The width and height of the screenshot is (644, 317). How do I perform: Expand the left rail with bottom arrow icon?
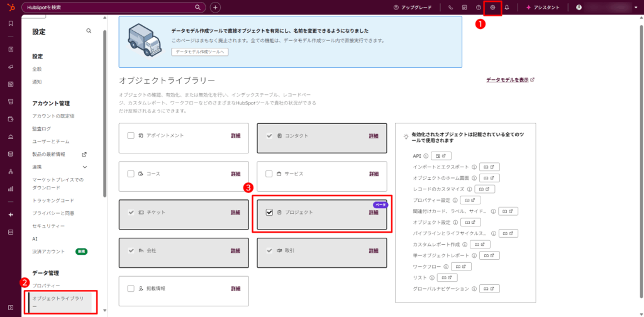coord(11,307)
